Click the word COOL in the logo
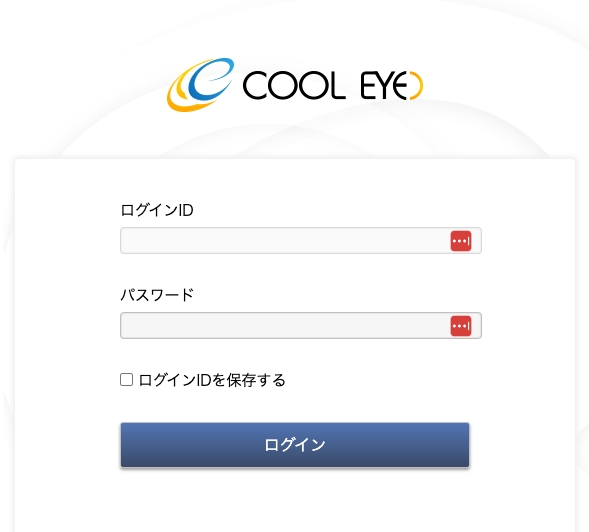 point(294,86)
